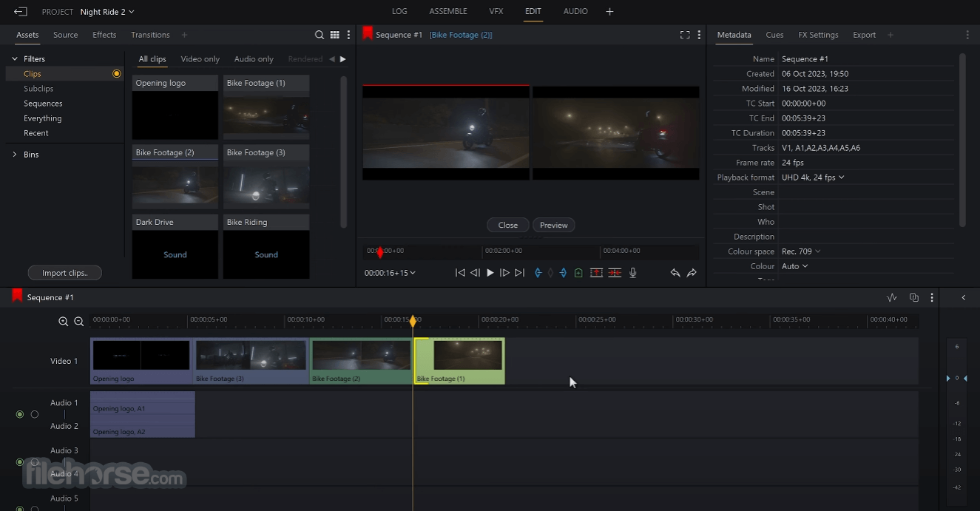Click the back arrow to exit project
Viewport: 980px width, 511px height.
coord(20,12)
